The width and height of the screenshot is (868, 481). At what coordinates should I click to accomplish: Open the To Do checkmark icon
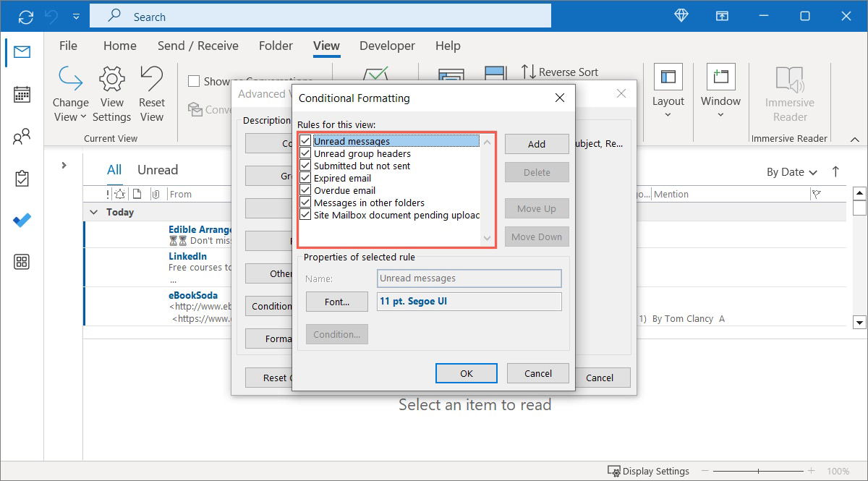click(x=22, y=221)
